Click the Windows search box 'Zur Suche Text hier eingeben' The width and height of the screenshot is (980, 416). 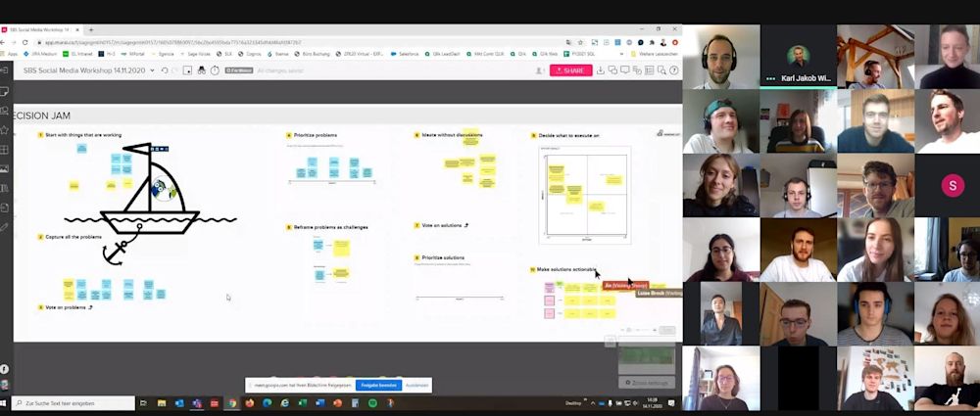click(73, 403)
